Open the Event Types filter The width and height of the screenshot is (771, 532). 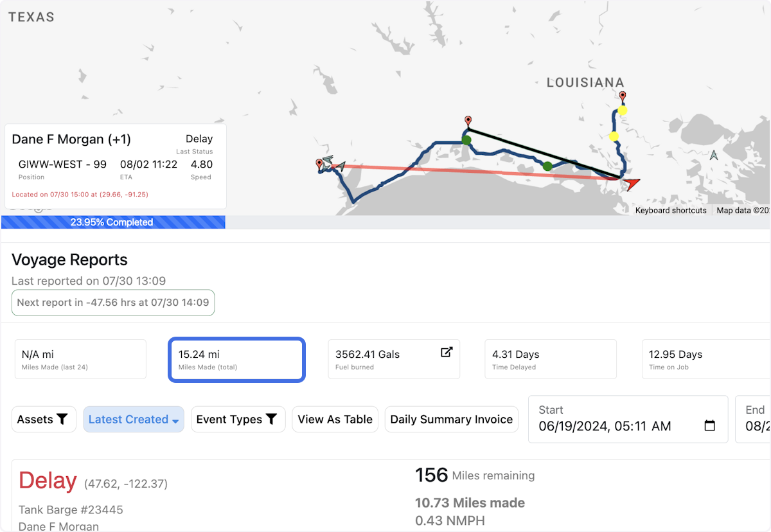[x=238, y=420]
